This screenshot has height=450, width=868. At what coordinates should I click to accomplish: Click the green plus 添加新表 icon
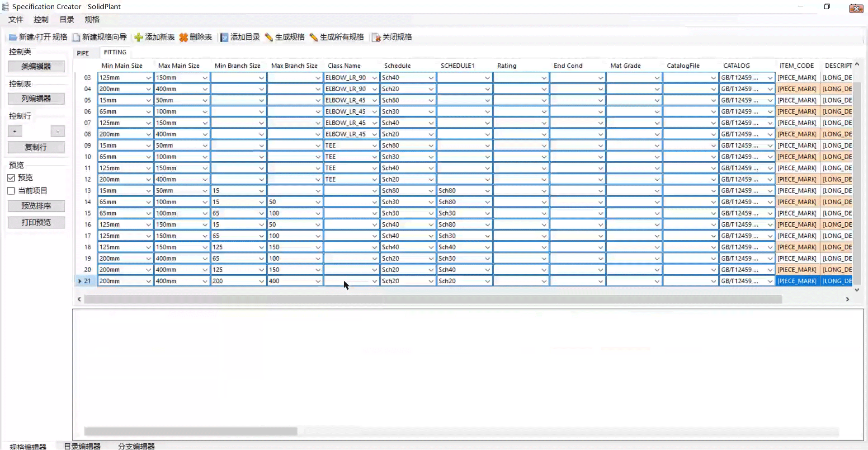click(x=139, y=37)
